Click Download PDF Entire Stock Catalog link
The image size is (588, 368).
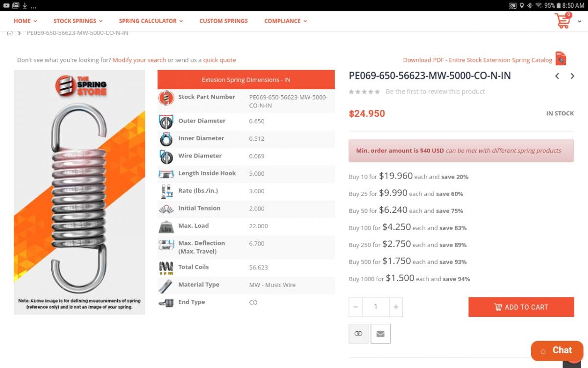tap(477, 60)
